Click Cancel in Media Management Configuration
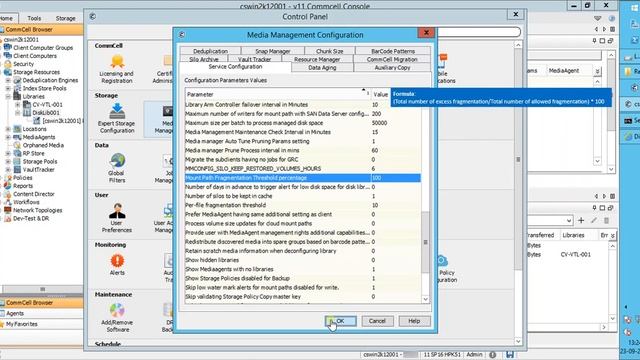 (x=377, y=321)
